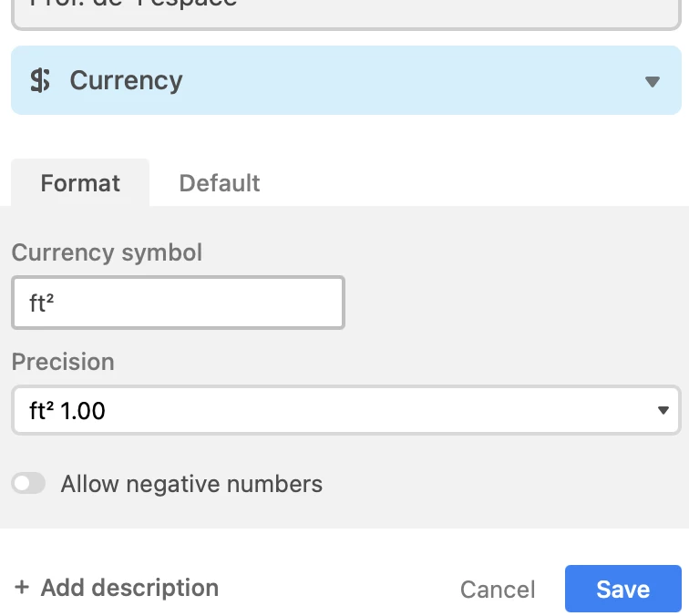Click the Precision dropdown arrow
This screenshot has width=689, height=616.
663,410
